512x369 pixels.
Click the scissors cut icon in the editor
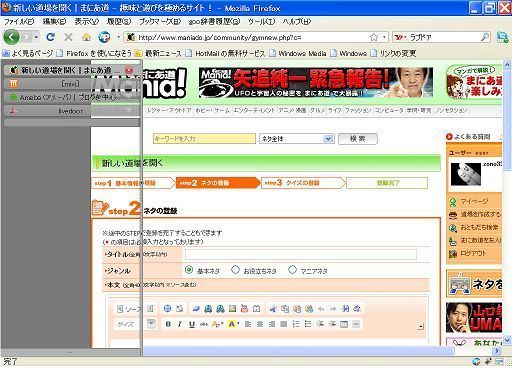point(273,309)
